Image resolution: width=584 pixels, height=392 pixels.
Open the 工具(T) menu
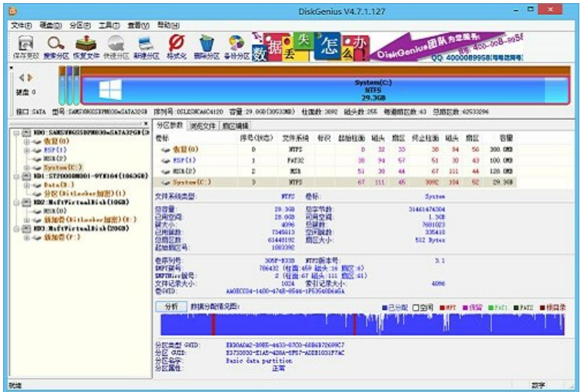[108, 25]
